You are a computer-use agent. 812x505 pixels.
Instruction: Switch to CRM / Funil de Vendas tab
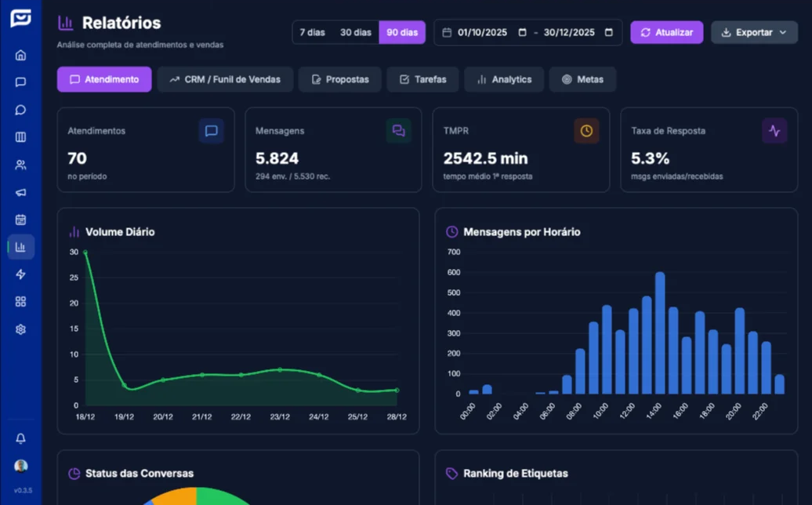(224, 79)
